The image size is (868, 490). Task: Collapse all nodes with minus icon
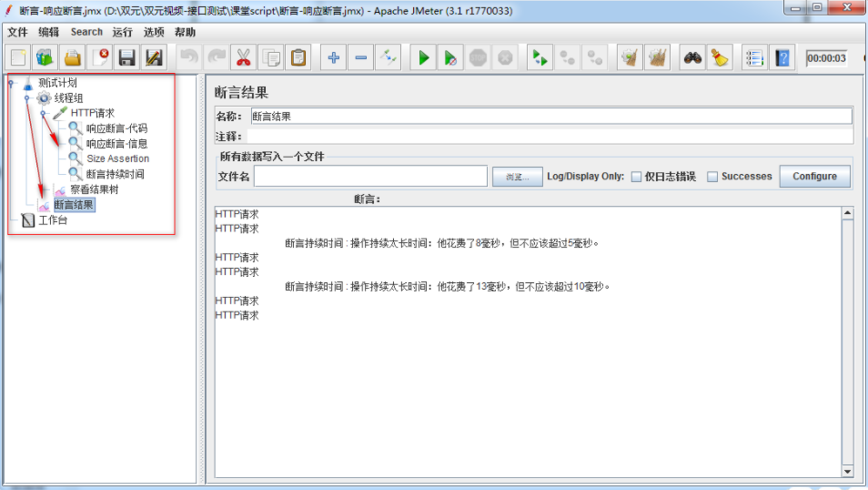[x=361, y=57]
